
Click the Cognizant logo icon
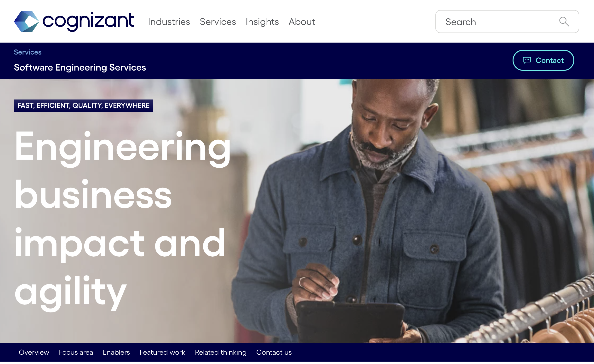[x=26, y=22]
